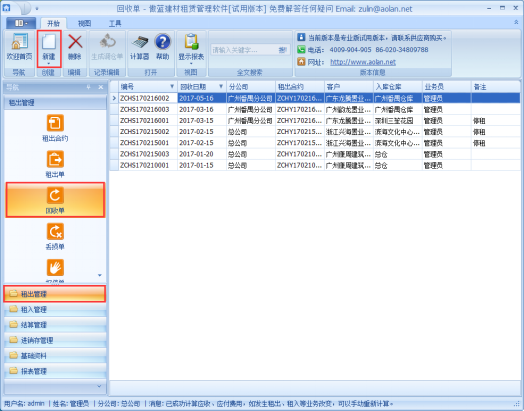Switch to the 工具 ribbon tab
The height and width of the screenshot is (411, 524).
[x=115, y=23]
